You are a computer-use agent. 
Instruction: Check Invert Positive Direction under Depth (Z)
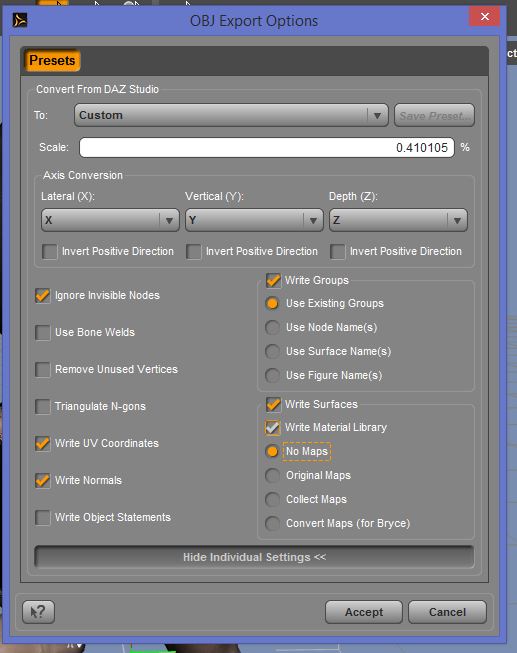337,252
